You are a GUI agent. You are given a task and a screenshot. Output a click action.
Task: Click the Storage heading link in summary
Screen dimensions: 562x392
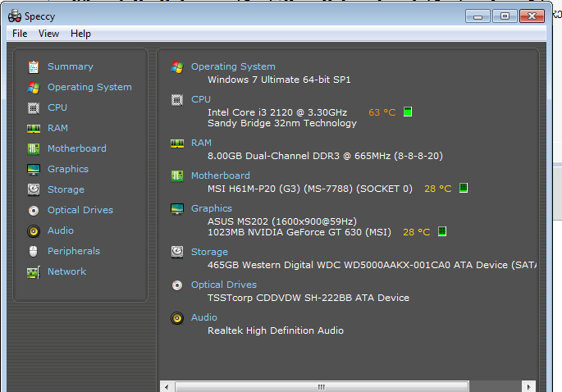pos(209,252)
